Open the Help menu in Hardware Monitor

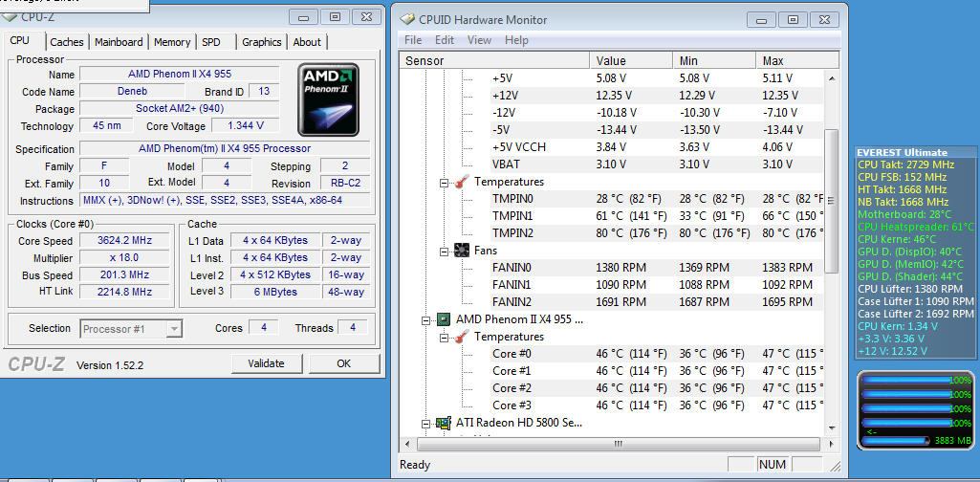[516, 40]
